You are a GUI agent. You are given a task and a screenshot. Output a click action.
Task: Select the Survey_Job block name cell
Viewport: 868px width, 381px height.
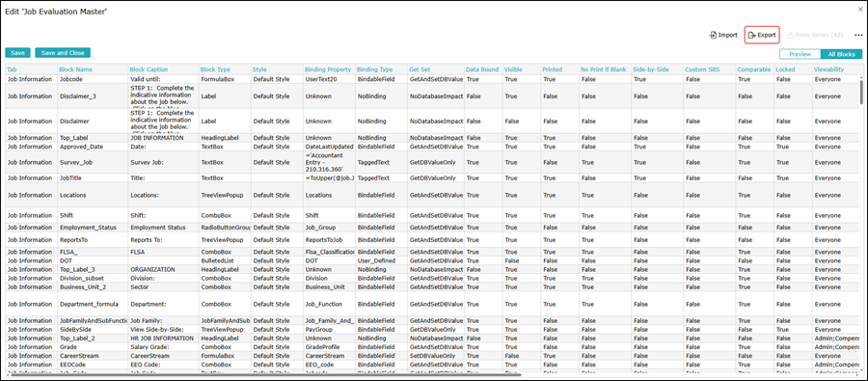(93, 162)
